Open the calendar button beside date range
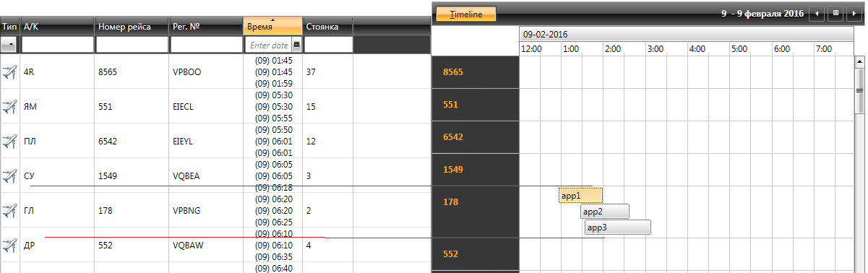The image size is (868, 273). tap(835, 13)
